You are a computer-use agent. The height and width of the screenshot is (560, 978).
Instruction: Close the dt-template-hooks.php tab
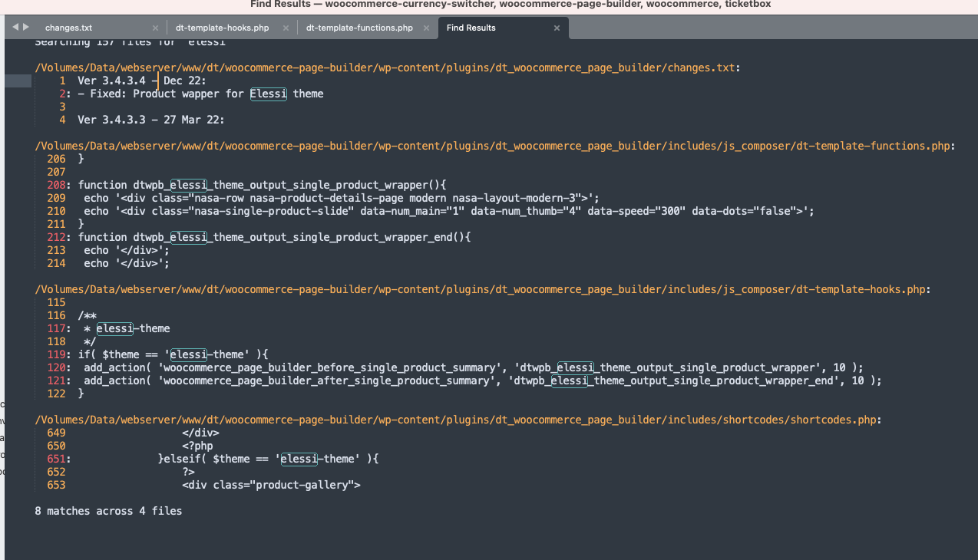pyautogui.click(x=286, y=28)
